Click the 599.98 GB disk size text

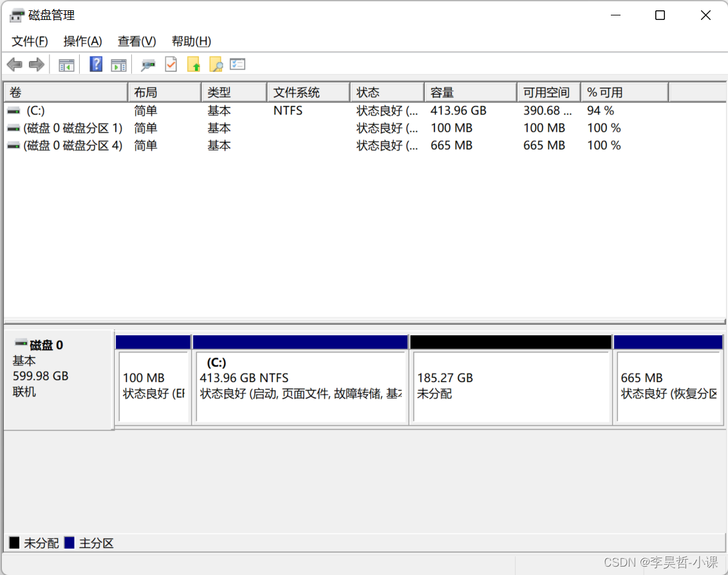[x=41, y=376]
